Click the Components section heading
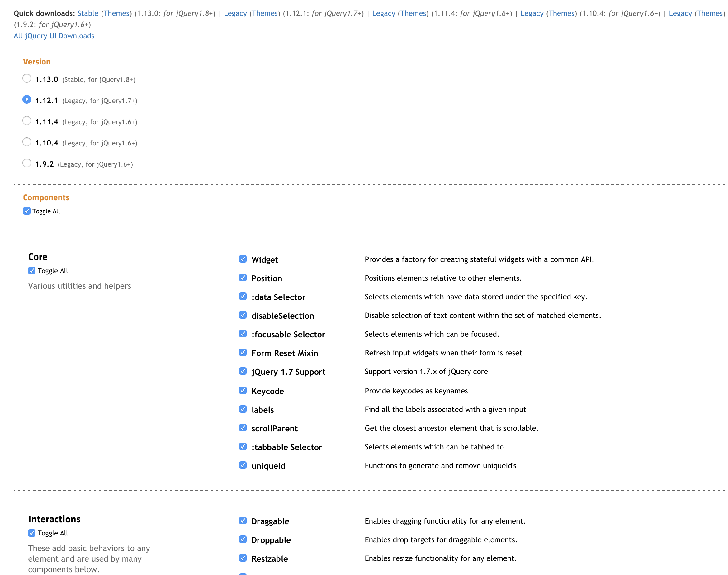The image size is (728, 575). (x=46, y=198)
